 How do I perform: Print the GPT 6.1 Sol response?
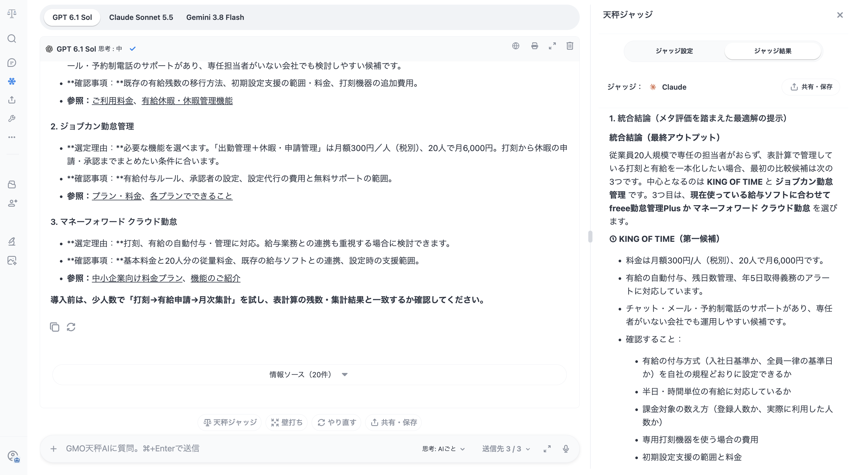click(x=535, y=46)
